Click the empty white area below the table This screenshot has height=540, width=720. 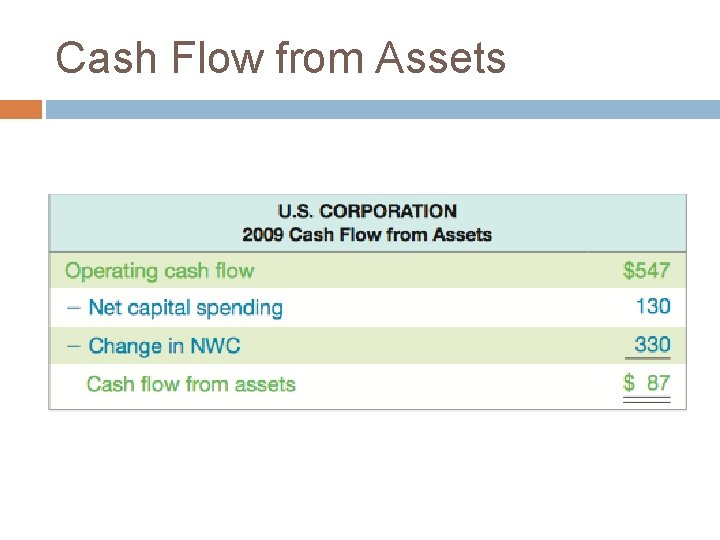[x=367, y=473]
